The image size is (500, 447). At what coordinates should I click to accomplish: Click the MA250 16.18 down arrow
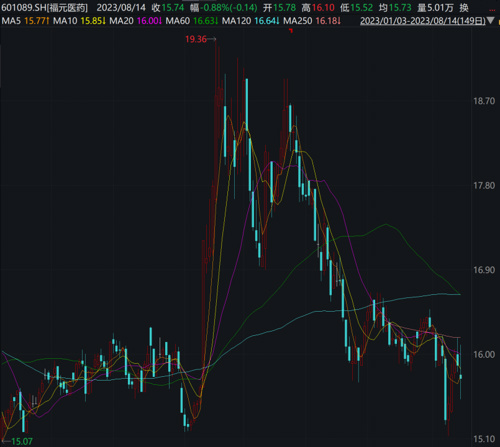point(339,21)
